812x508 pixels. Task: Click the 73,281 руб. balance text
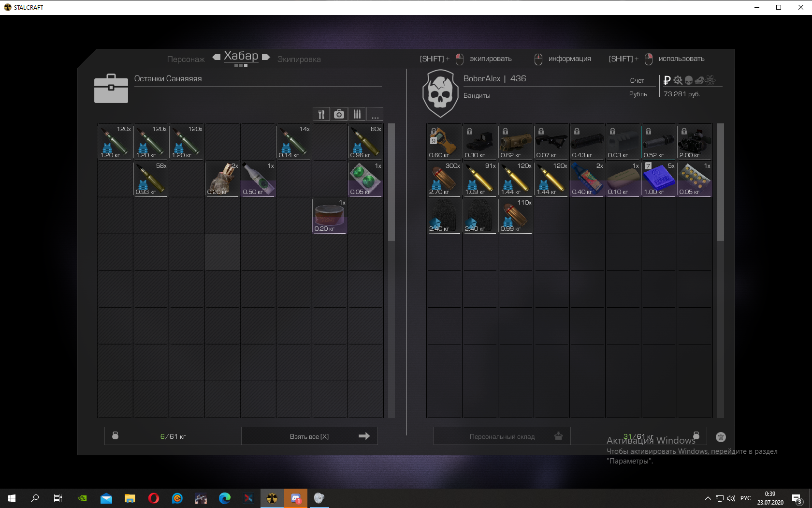681,94
